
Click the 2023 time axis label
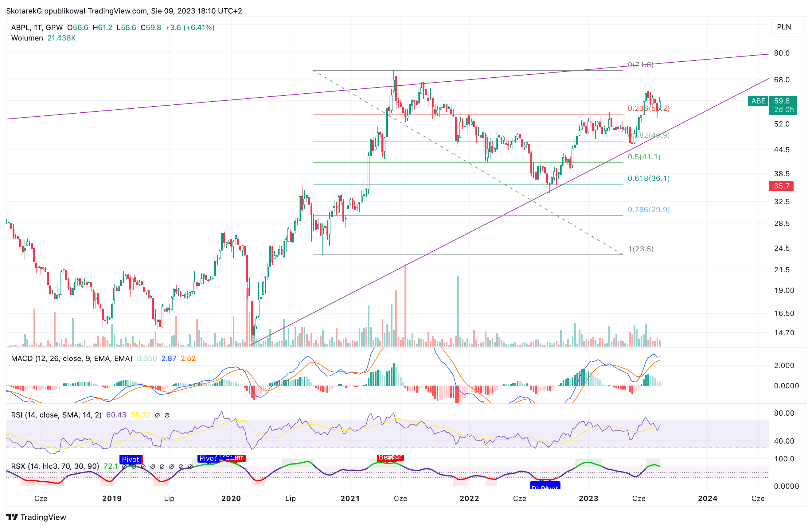[588, 499]
